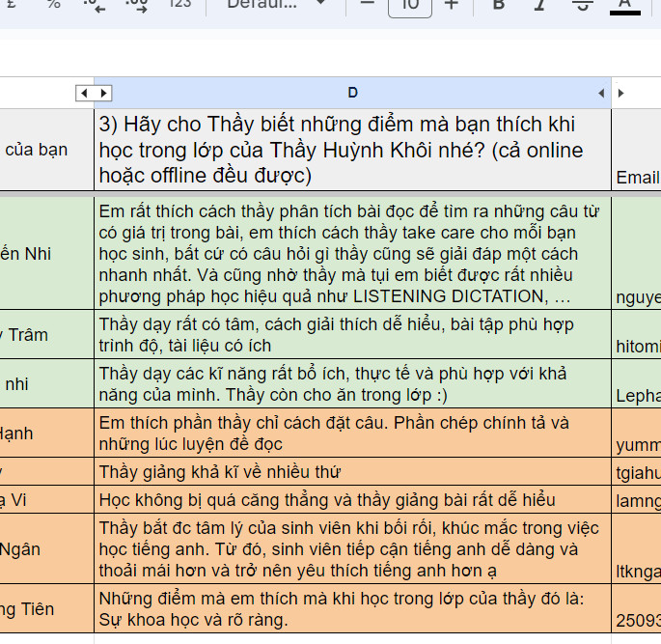Select the cell 'Học không bị quá căng thẳng'
This screenshot has width=661, height=644.
coord(352,500)
